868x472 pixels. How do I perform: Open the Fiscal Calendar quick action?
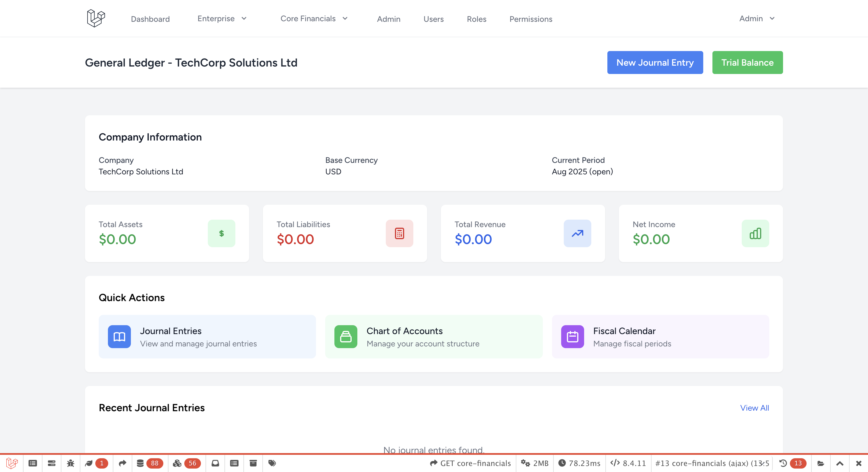[x=660, y=336]
